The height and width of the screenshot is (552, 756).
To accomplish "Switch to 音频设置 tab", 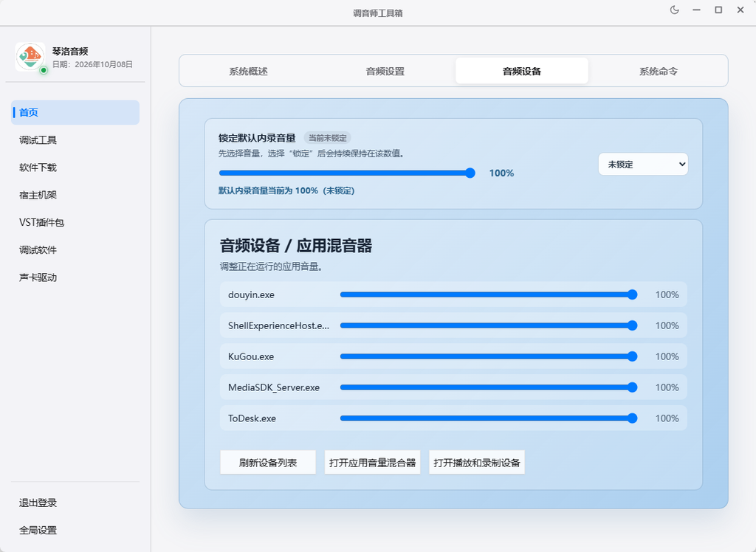I will pyautogui.click(x=385, y=71).
